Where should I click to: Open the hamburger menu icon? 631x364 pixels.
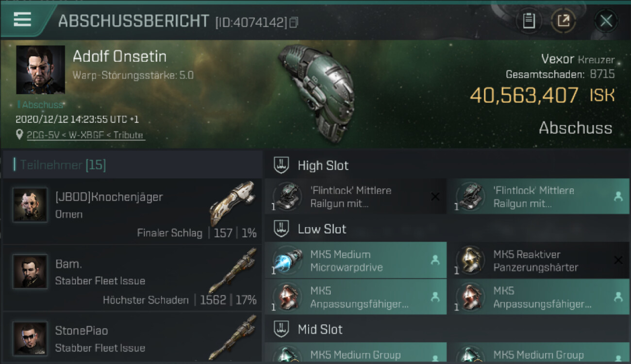tap(22, 19)
